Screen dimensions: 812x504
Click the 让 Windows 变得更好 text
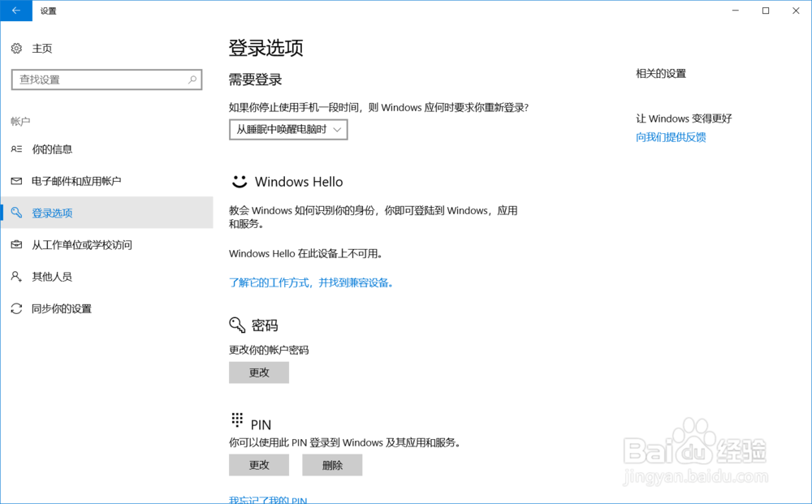(x=684, y=118)
